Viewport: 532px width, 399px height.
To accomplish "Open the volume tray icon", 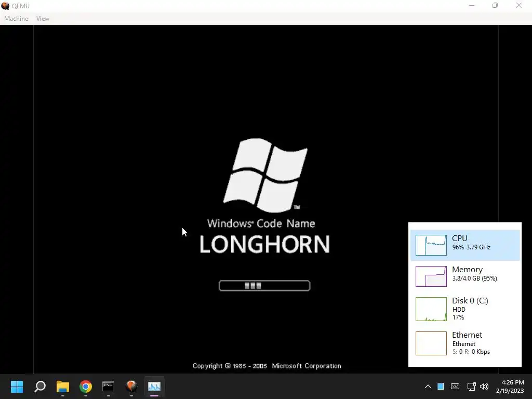I will pos(484,387).
